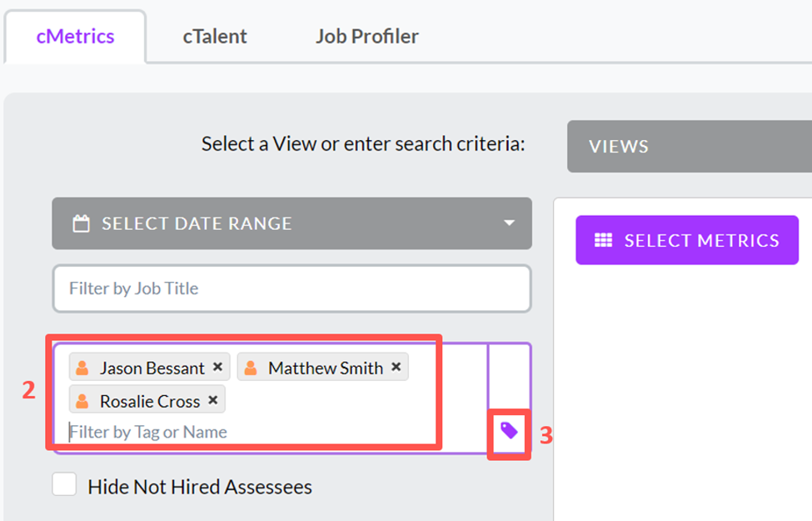This screenshot has height=521, width=812.
Task: Click calendar icon on date range button
Action: click(81, 223)
